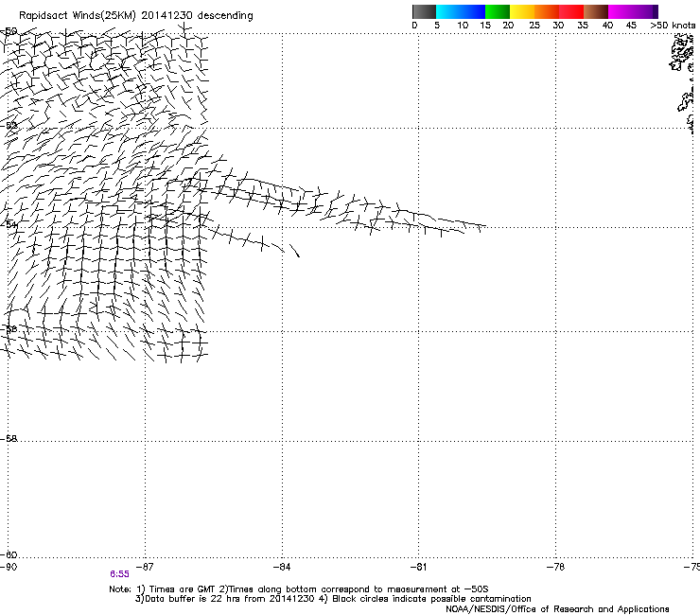Click the -78 longitude axis label
Viewport: 700px width, 615px height.
555,567
